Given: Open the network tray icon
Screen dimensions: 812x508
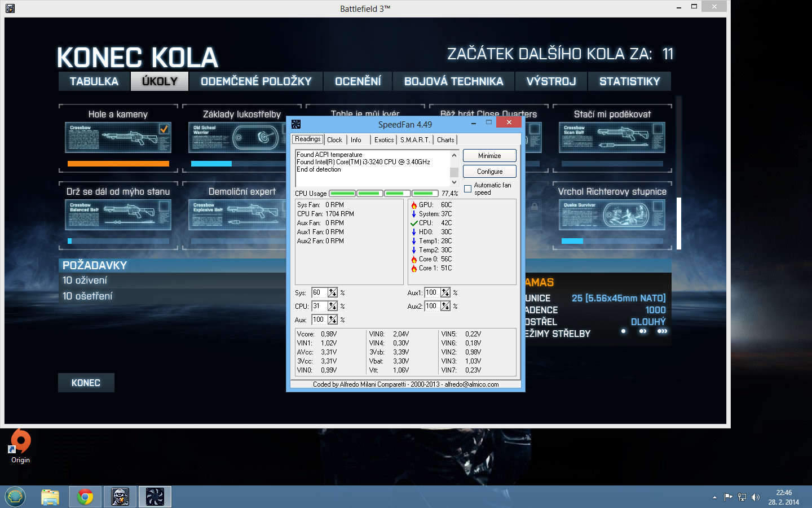Looking at the screenshot, I should coord(742,497).
